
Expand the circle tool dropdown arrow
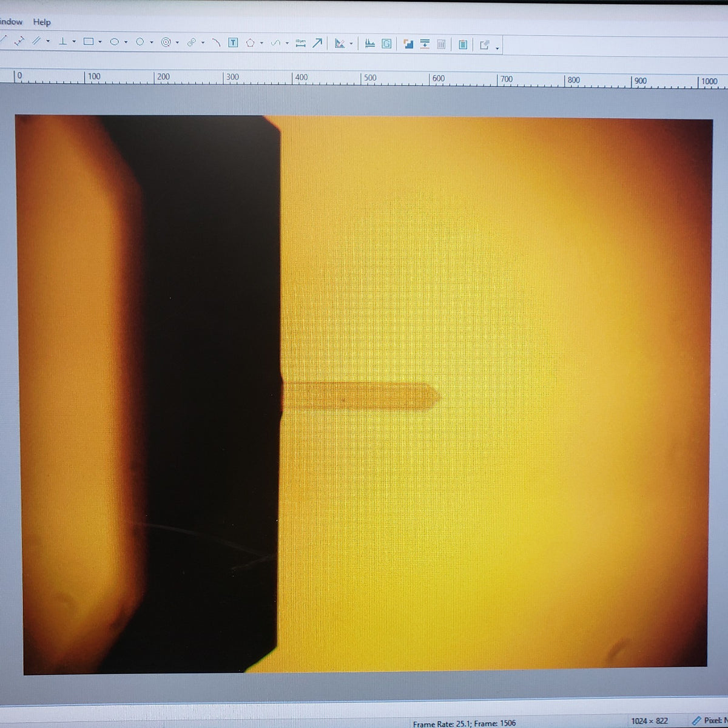pyautogui.click(x=152, y=42)
